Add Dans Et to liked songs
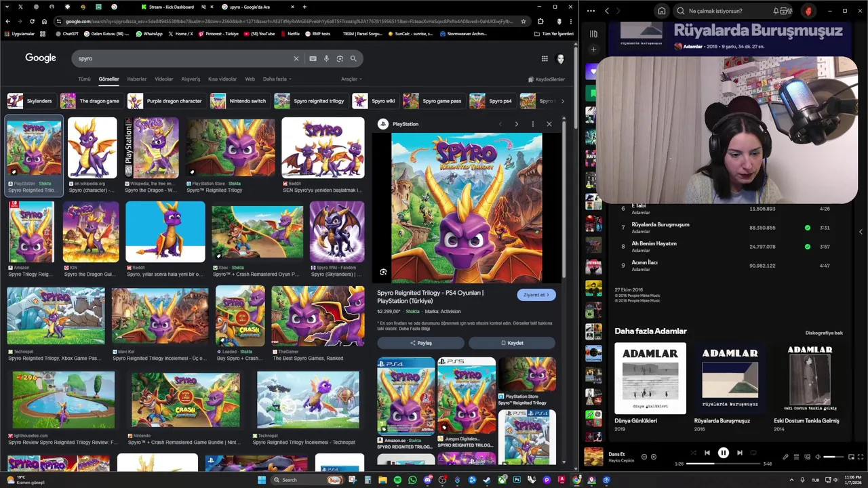The width and height of the screenshot is (868, 488). 654,457
